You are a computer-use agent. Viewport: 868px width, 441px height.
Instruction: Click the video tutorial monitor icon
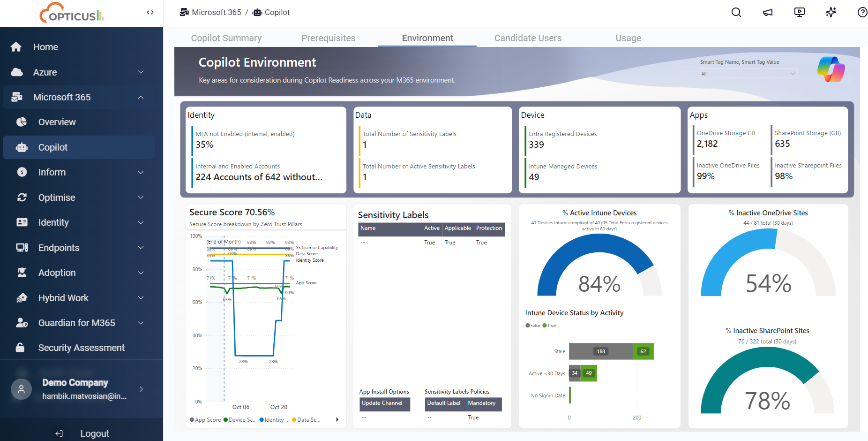(x=799, y=13)
